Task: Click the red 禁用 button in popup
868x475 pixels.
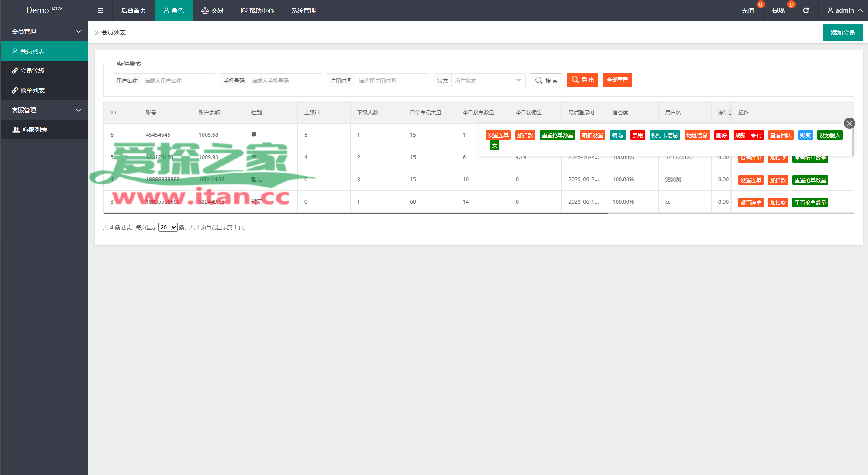Action: pyautogui.click(x=637, y=135)
